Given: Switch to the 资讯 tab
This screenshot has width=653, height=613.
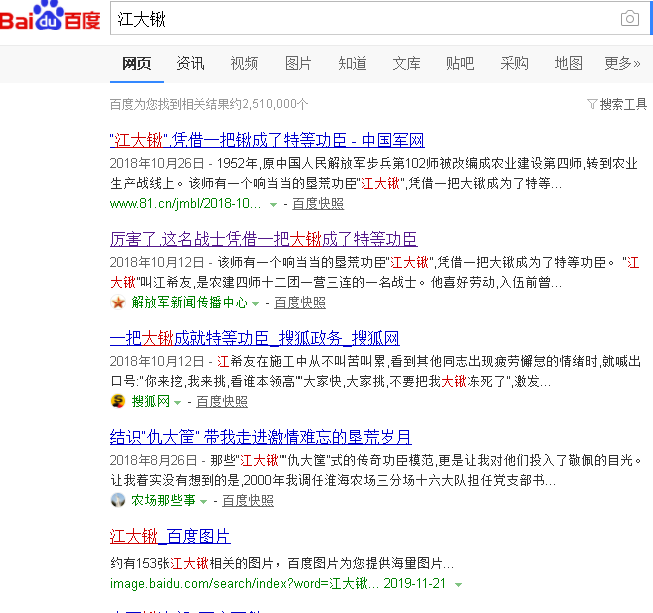Looking at the screenshot, I should (190, 64).
